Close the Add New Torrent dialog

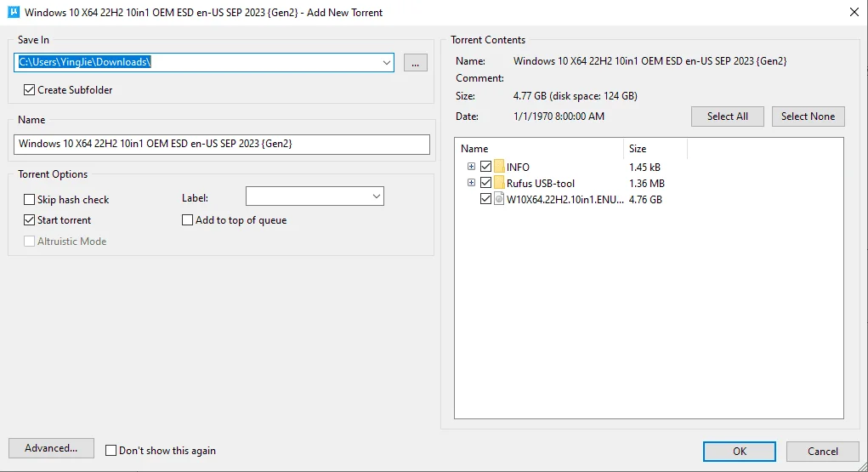[854, 12]
